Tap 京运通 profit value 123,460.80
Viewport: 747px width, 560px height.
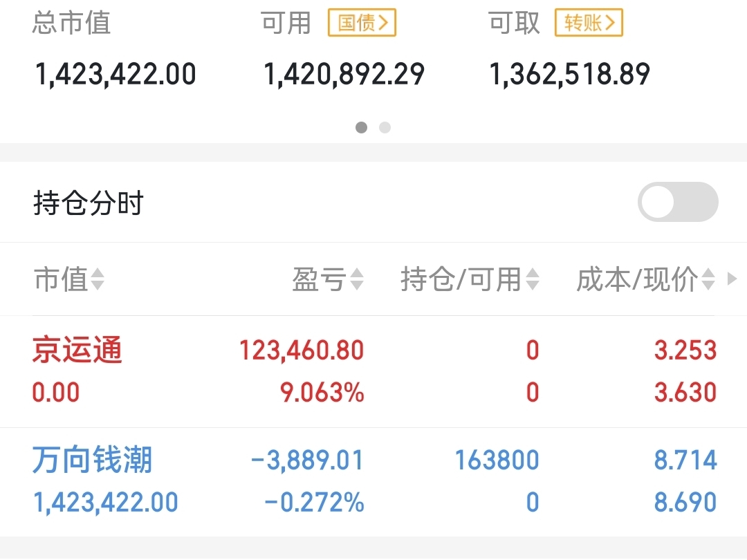pos(302,351)
